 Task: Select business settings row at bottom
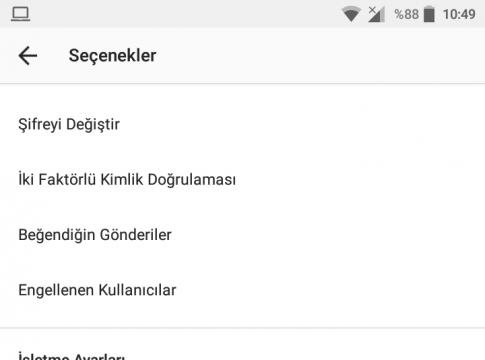(x=242, y=349)
